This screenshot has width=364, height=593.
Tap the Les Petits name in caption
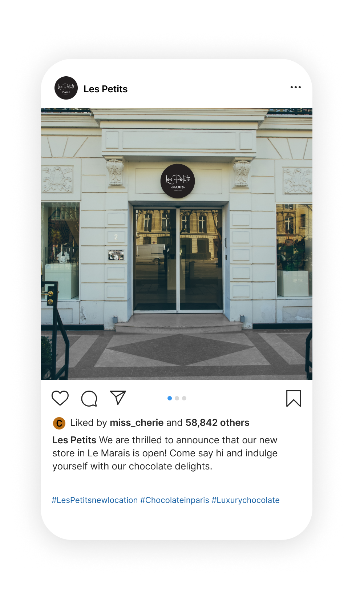coord(74,440)
